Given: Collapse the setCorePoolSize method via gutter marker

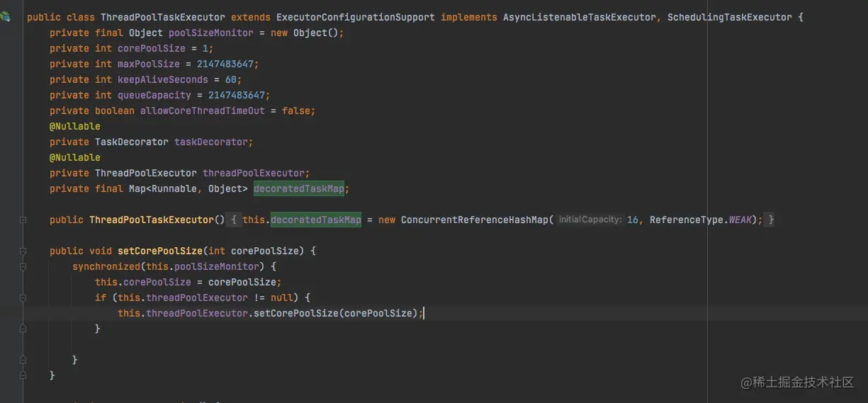Looking at the screenshot, I should (x=23, y=251).
